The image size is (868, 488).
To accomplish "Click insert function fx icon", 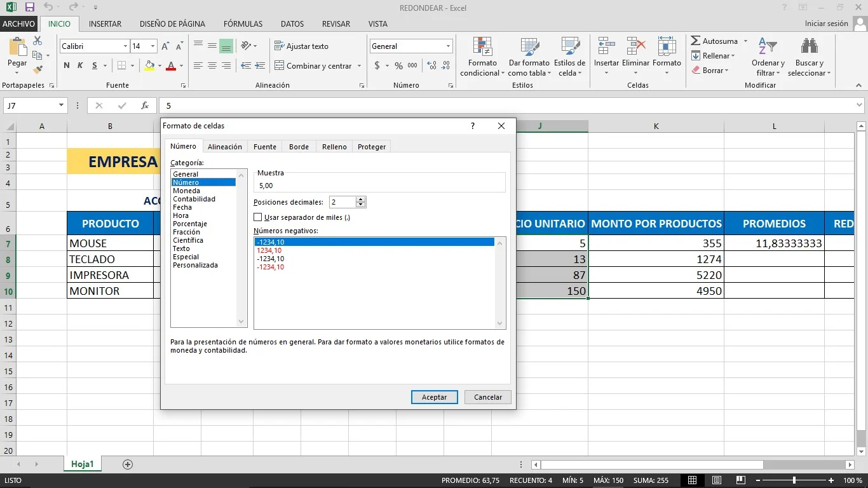I will tap(145, 105).
